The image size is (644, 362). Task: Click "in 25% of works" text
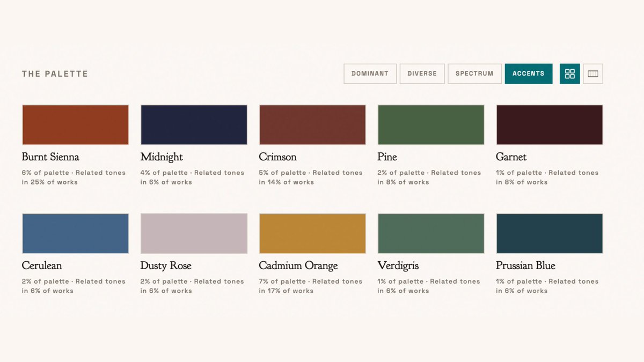click(x=50, y=182)
